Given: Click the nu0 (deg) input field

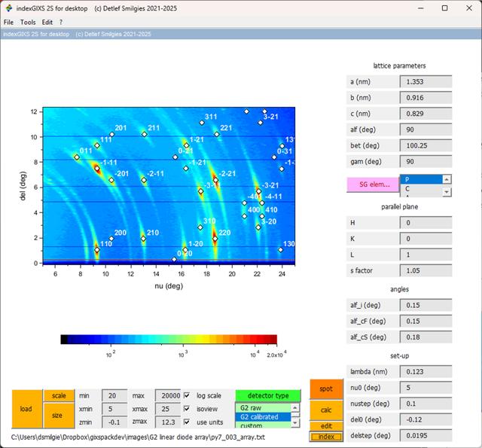Looking at the screenshot, I should point(426,388).
